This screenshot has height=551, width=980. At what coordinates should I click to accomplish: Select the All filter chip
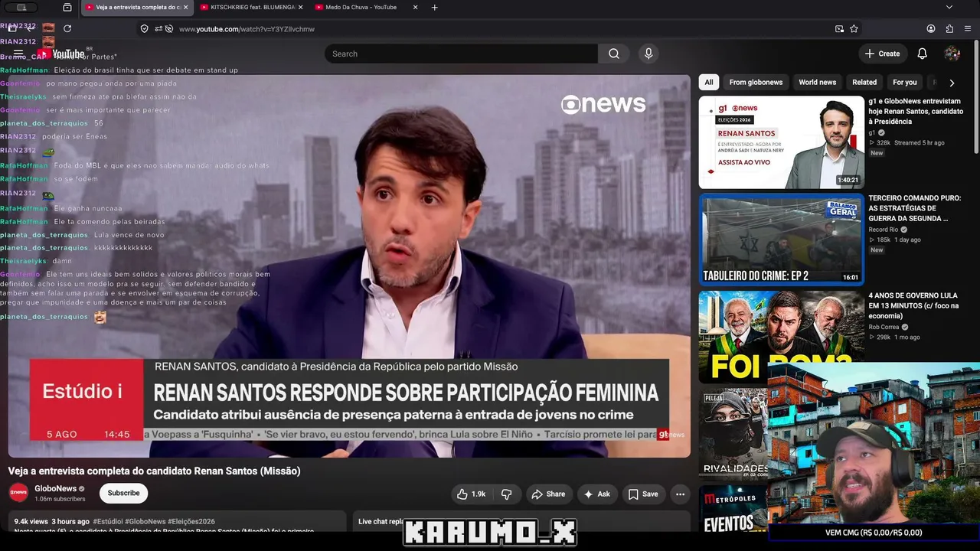[x=709, y=83]
